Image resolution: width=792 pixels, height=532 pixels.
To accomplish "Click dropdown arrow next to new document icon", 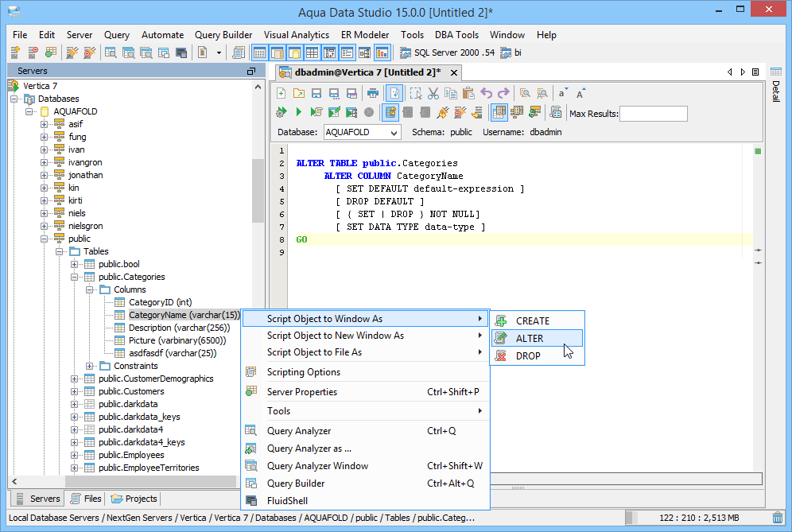I will (x=219, y=52).
